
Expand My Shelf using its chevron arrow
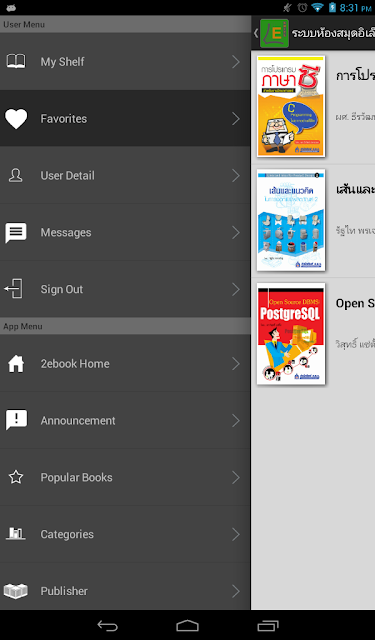236,62
